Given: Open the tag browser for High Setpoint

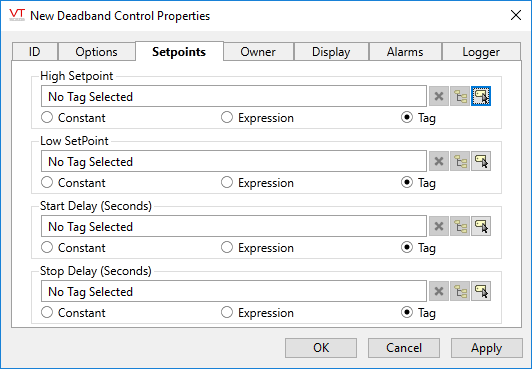Looking at the screenshot, I should (460, 96).
